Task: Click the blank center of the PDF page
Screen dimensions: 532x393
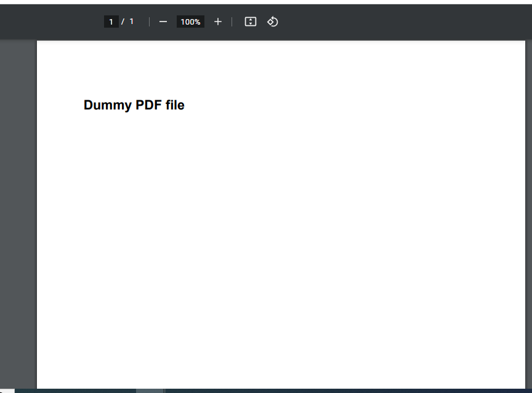Action: coord(281,234)
